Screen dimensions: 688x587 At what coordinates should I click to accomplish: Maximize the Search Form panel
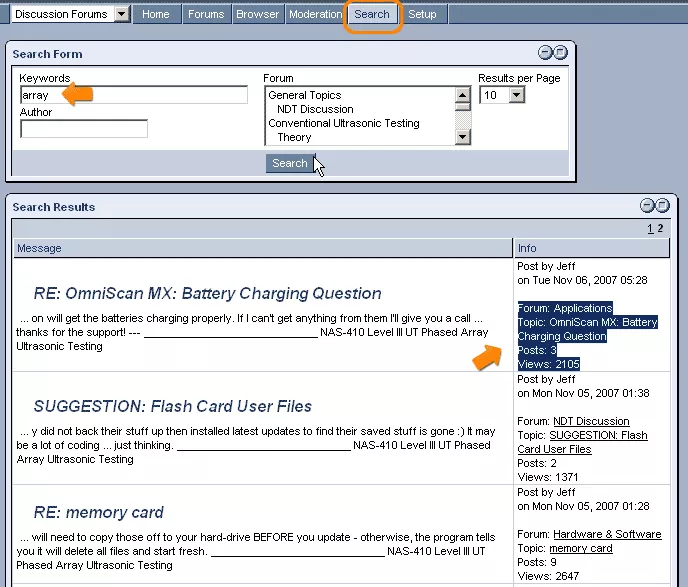point(560,53)
